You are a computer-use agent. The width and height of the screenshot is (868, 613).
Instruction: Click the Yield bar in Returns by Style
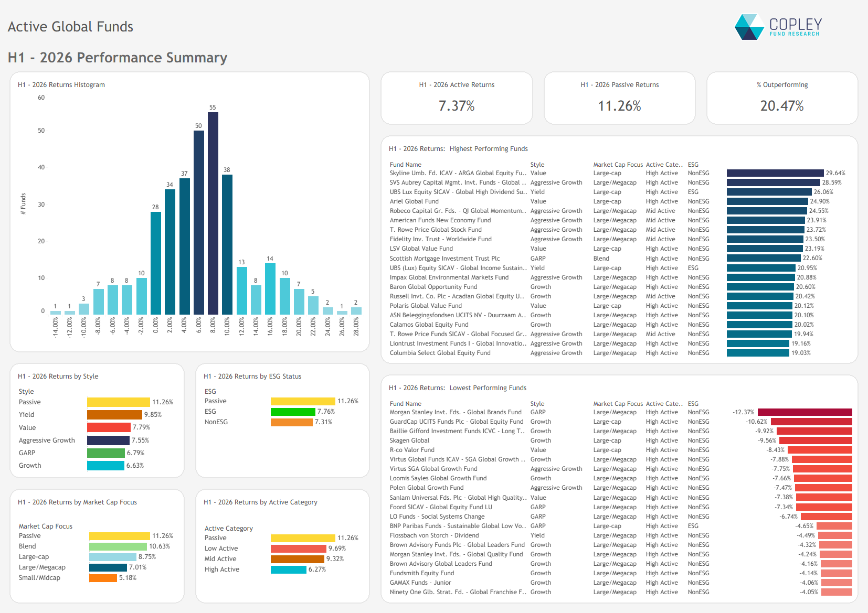[114, 415]
